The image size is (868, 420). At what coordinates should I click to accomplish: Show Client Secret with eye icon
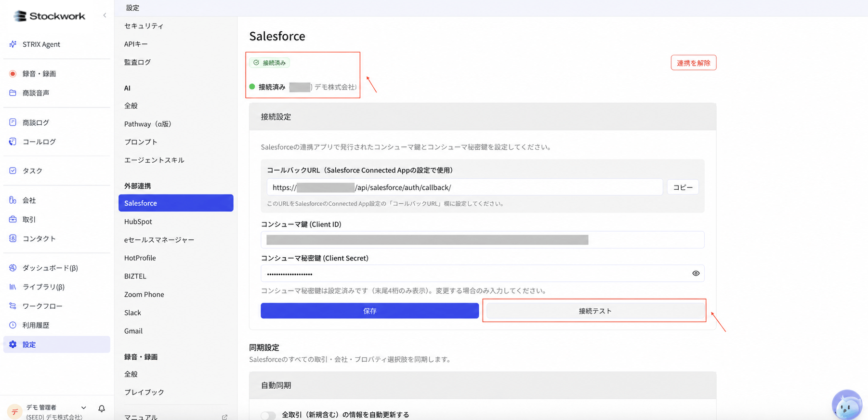pos(696,274)
